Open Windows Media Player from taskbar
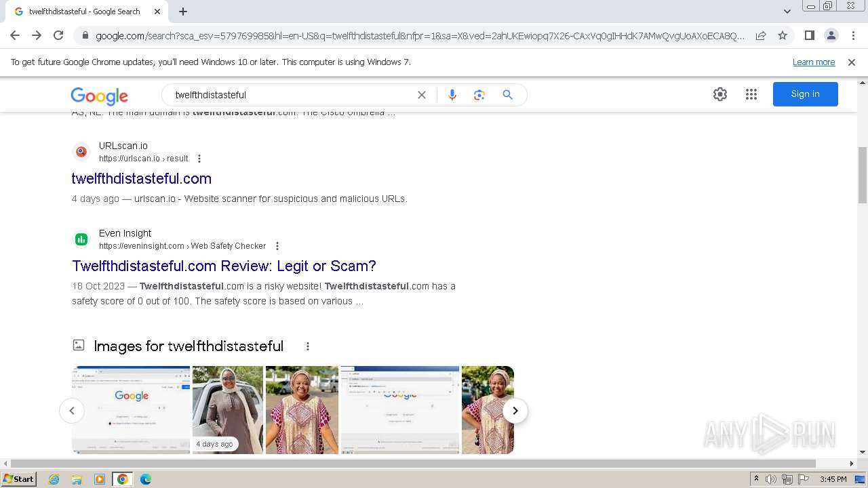 (100, 479)
